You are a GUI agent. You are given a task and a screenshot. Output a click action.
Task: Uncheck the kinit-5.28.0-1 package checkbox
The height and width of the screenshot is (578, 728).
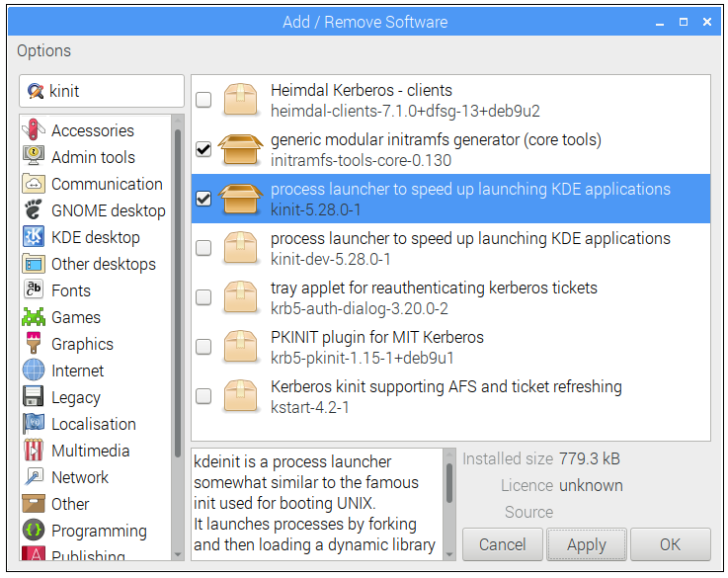coord(203,199)
